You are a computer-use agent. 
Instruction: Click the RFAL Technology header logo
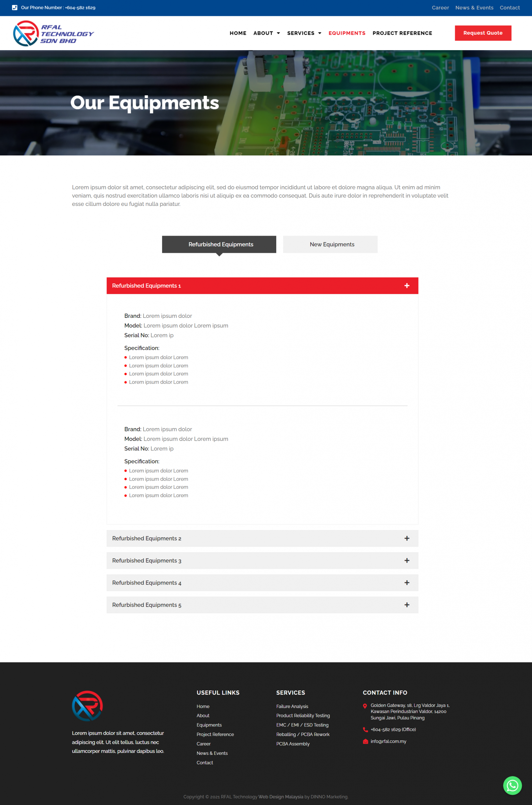[x=53, y=33]
